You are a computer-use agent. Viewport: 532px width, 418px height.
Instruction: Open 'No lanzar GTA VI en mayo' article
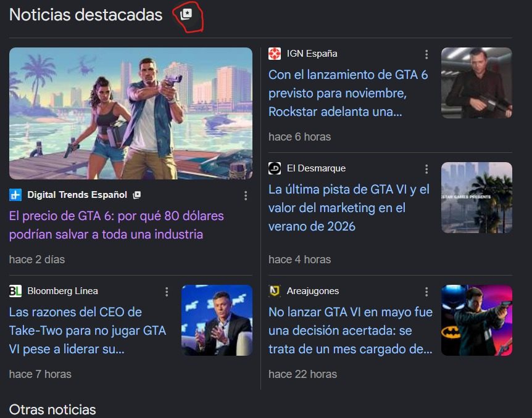pyautogui.click(x=351, y=330)
